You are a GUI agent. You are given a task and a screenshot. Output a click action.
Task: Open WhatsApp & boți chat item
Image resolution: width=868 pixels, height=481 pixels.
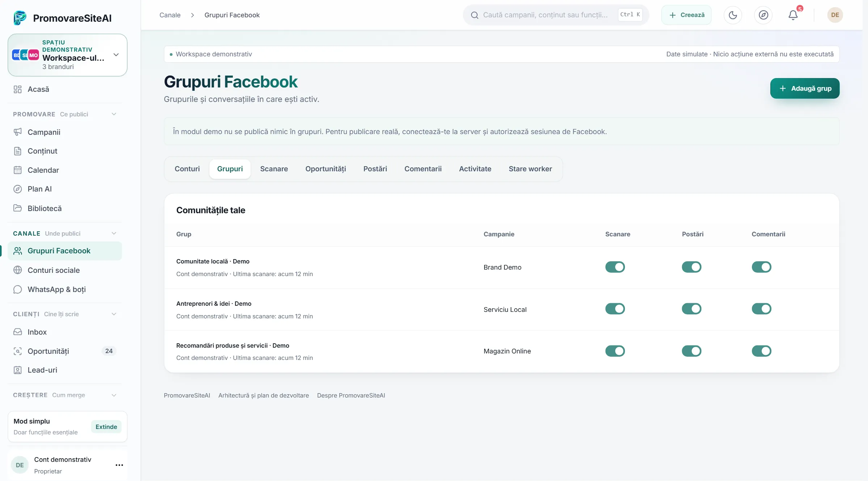click(65, 289)
